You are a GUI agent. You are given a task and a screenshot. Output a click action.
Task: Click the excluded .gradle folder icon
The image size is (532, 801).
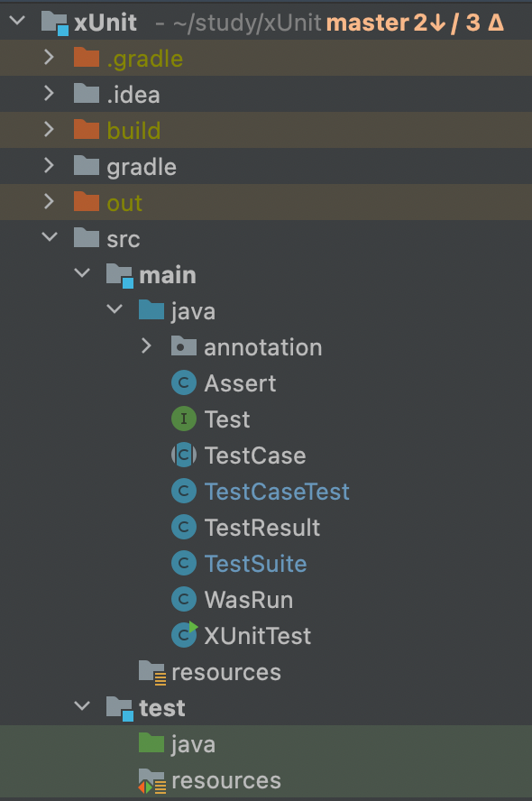87,58
